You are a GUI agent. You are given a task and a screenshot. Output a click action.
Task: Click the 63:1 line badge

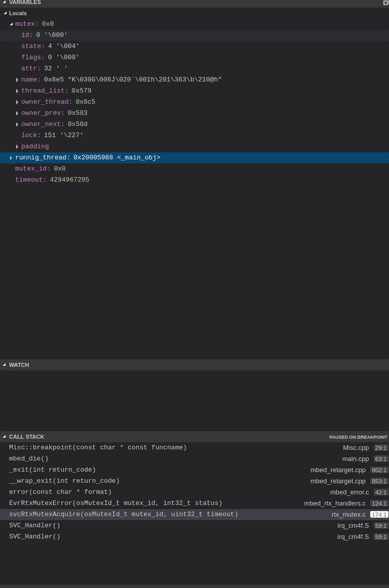[x=381, y=459]
